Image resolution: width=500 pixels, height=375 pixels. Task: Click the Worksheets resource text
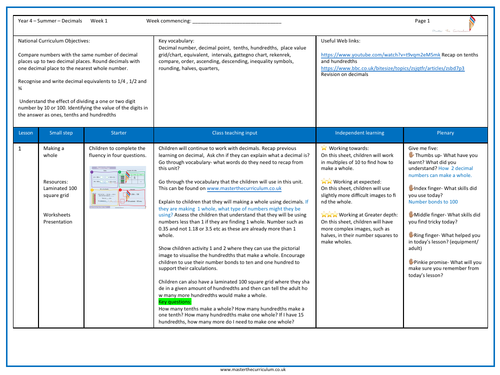tap(57, 215)
